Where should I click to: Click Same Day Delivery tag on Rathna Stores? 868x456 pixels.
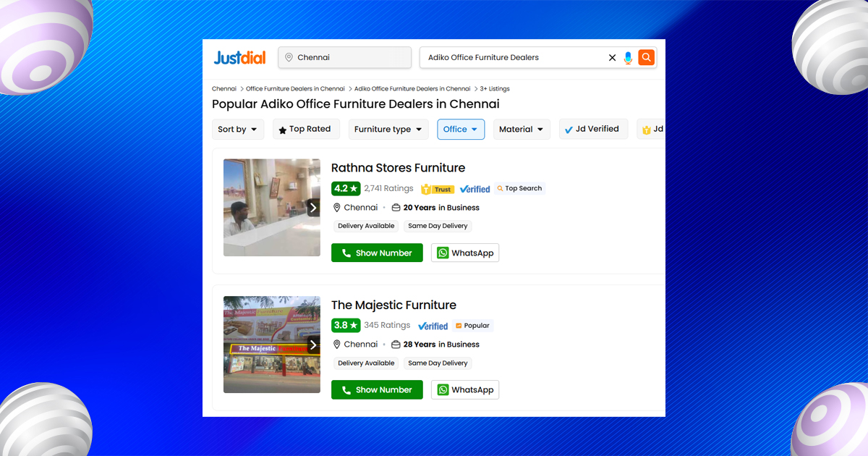point(438,226)
